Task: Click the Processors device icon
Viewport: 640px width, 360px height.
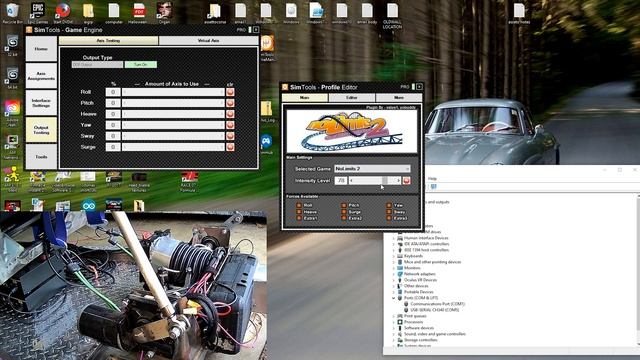Action: [400, 322]
